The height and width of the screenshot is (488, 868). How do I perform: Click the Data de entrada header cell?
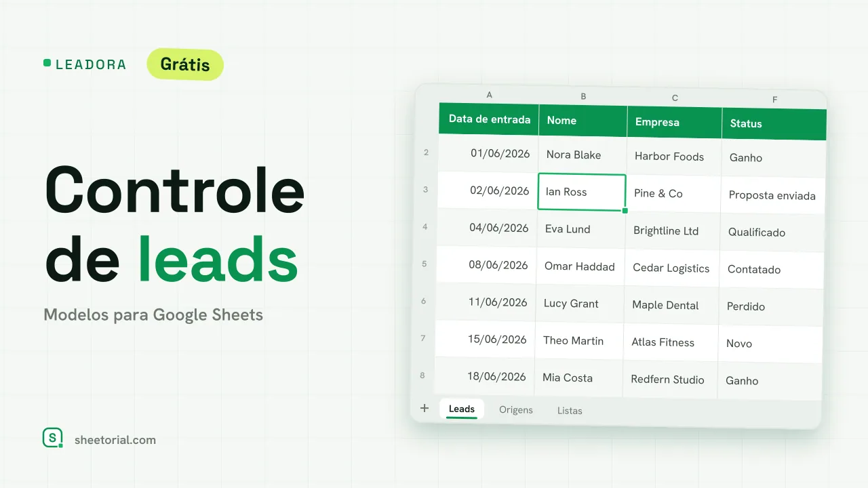pos(489,119)
